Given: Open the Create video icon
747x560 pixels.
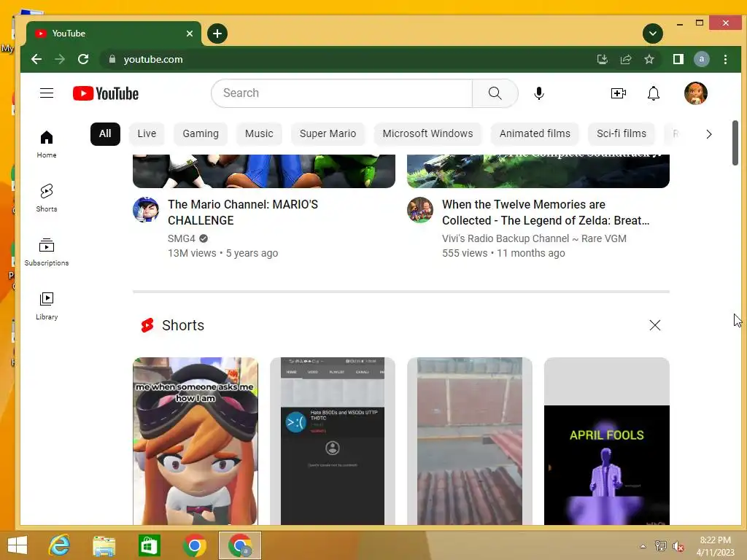Looking at the screenshot, I should click(619, 93).
